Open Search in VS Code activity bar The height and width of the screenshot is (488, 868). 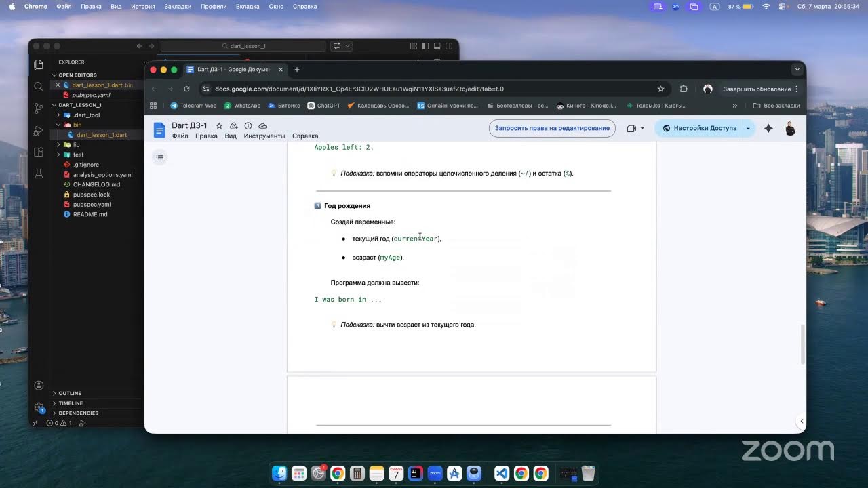pos(39,87)
